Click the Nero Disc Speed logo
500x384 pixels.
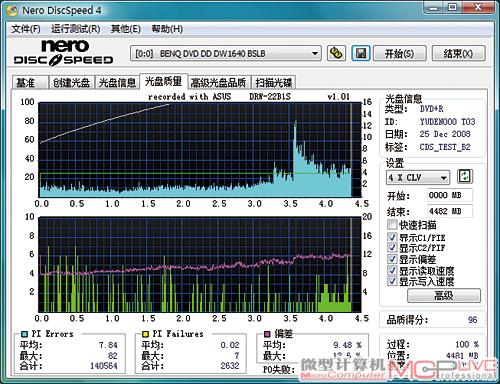[x=63, y=52]
